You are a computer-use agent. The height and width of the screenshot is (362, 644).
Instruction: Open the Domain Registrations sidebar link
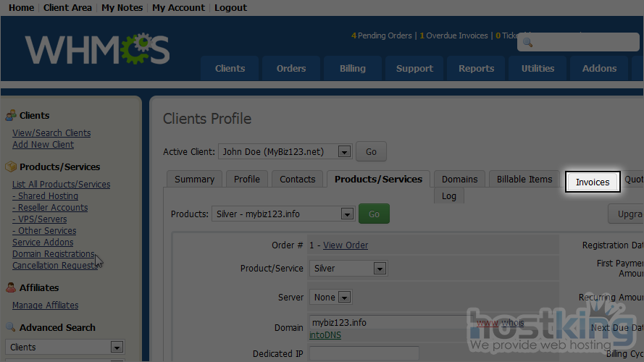54,254
